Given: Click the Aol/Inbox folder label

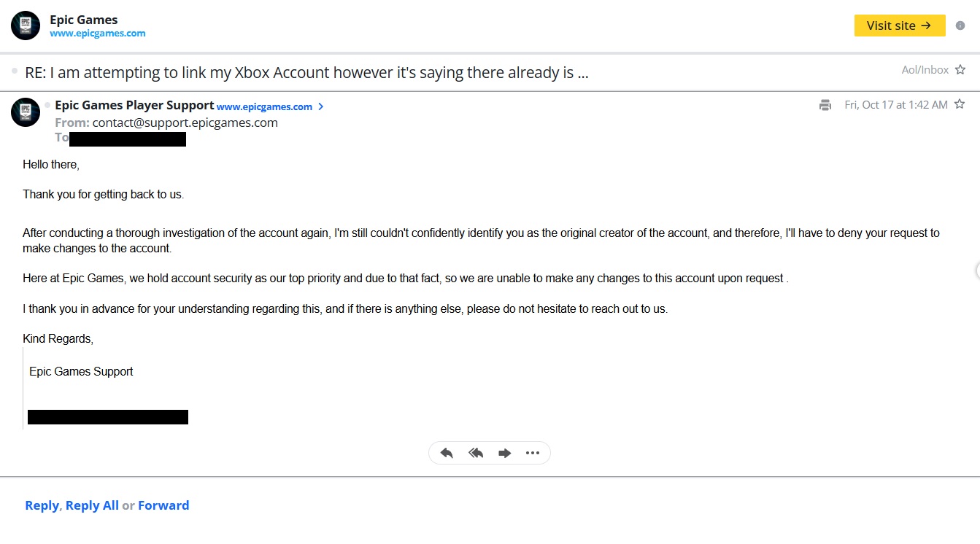Looking at the screenshot, I should [925, 70].
